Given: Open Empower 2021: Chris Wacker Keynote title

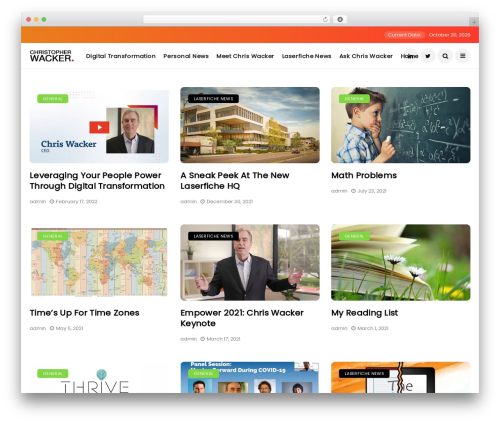Looking at the screenshot, I should tap(242, 318).
